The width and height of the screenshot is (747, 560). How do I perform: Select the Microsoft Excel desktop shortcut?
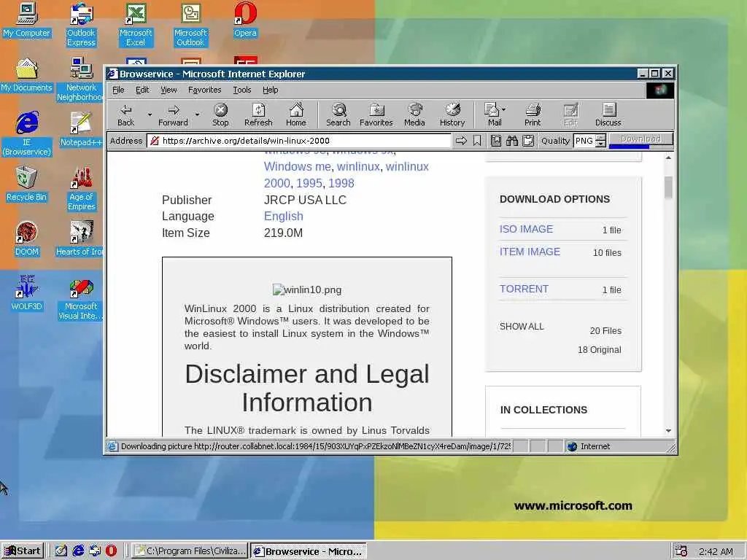point(136,26)
